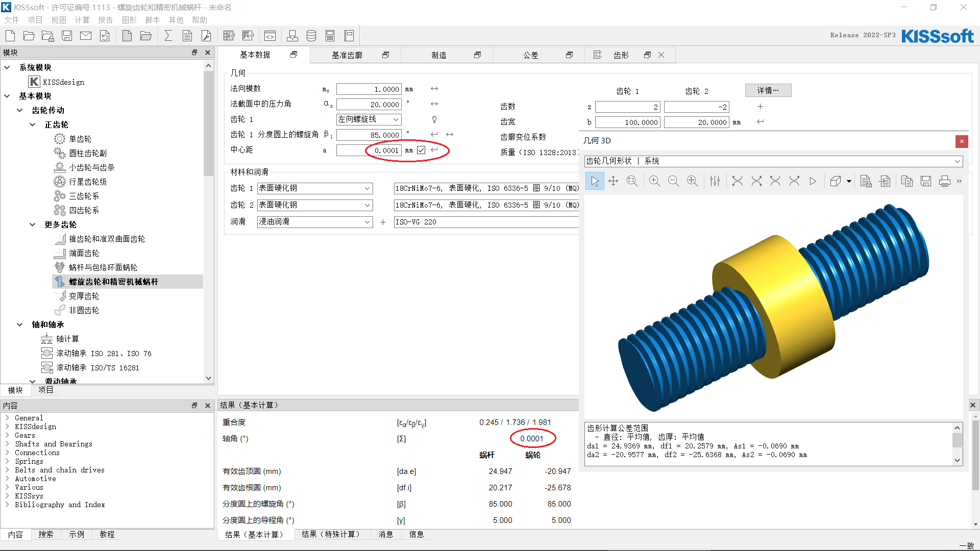Open the 报告 menu

[106, 20]
